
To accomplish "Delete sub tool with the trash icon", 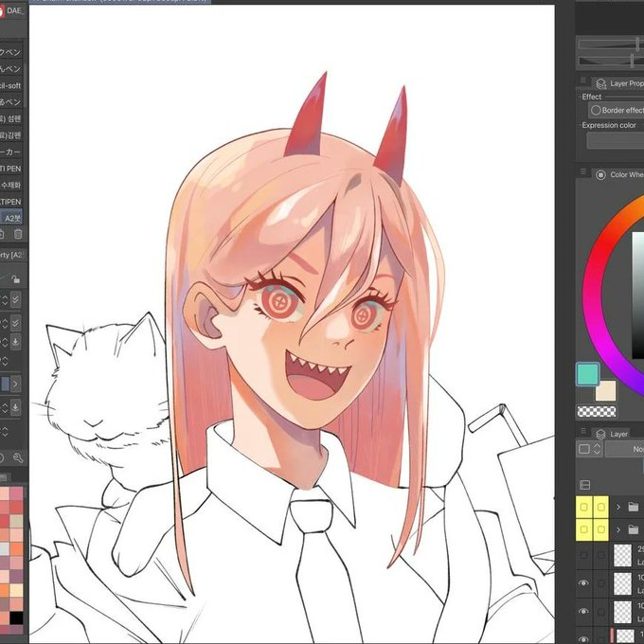I will coord(18,234).
